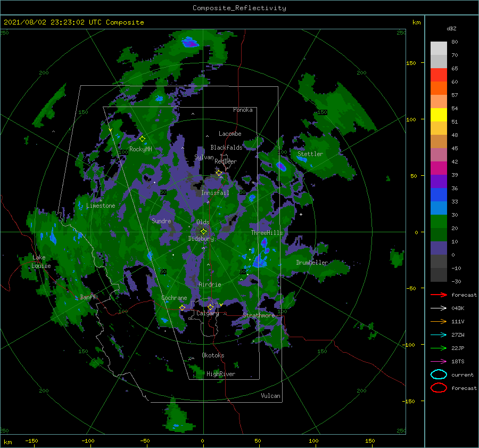
Task: Click the Drumheller town label
Action: coord(312,263)
